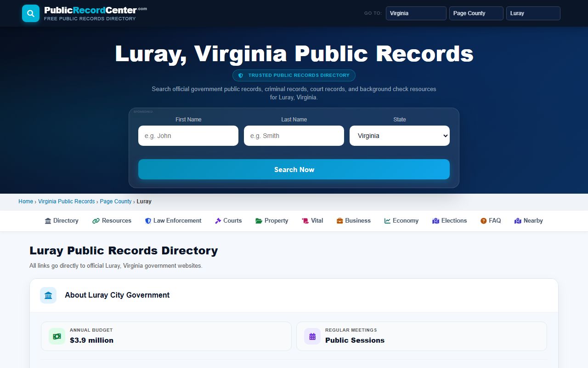The height and width of the screenshot is (368, 588).
Task: Open the Page County breadcrumb link
Action: (116, 201)
